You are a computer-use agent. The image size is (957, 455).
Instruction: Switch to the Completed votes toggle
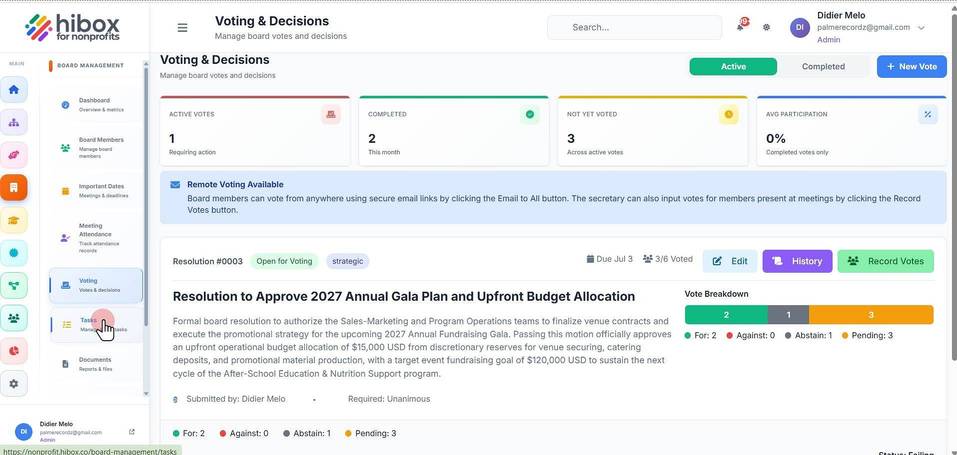(x=823, y=67)
